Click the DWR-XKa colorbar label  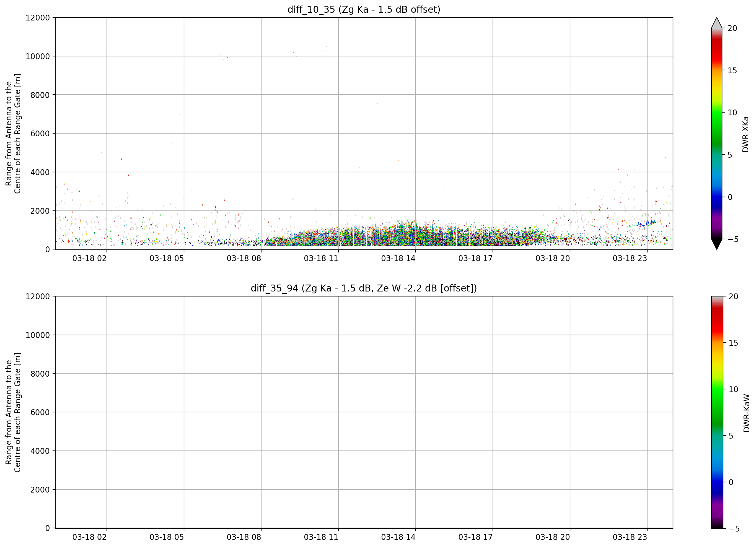point(745,134)
